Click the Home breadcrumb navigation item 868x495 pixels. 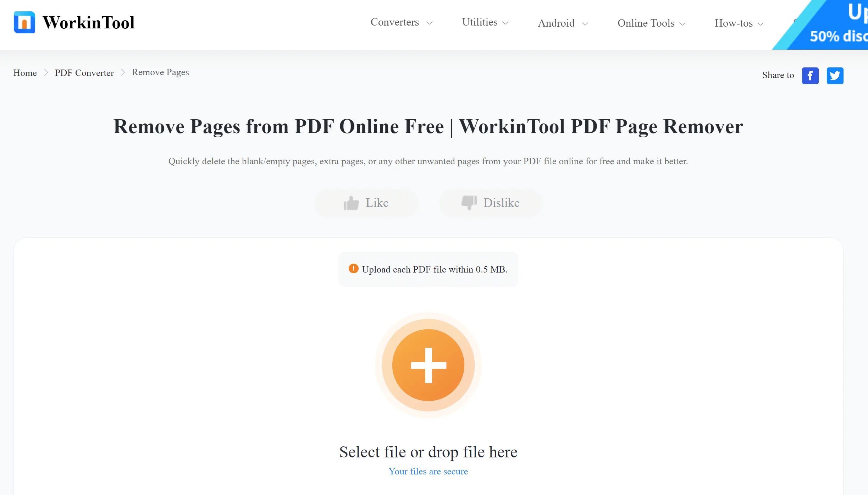(24, 73)
